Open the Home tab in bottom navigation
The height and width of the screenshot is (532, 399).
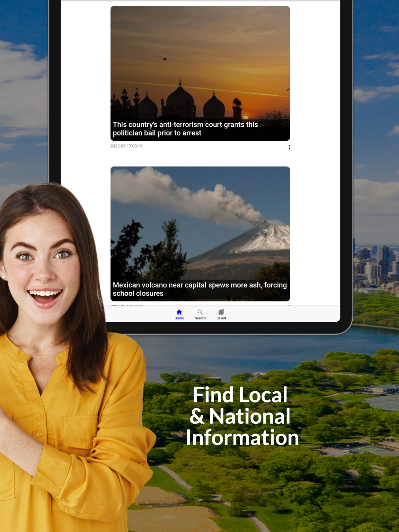pyautogui.click(x=179, y=314)
